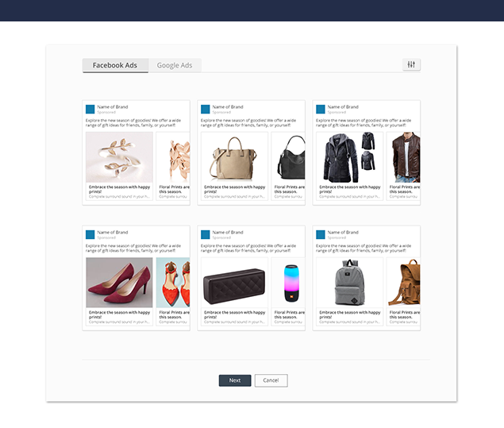
Task: Click the 'Explore the new season' text on backpack ad
Action: pyautogui.click(x=364, y=249)
